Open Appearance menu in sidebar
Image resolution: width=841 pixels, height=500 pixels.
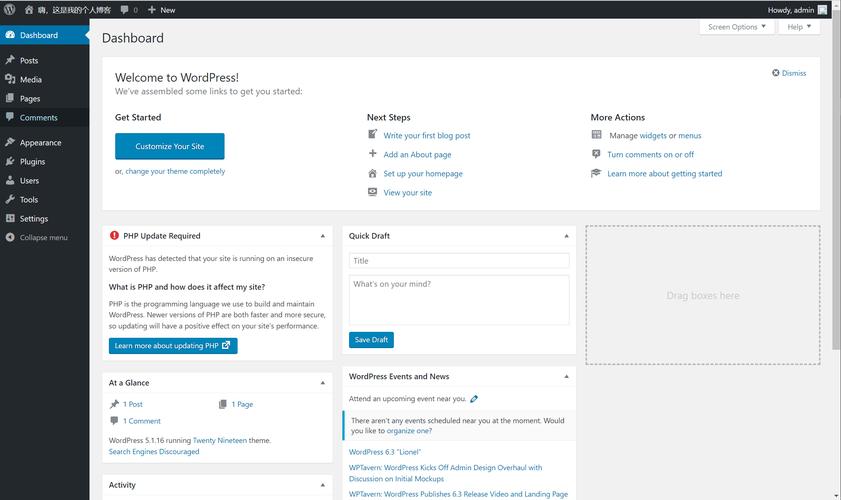(45, 142)
